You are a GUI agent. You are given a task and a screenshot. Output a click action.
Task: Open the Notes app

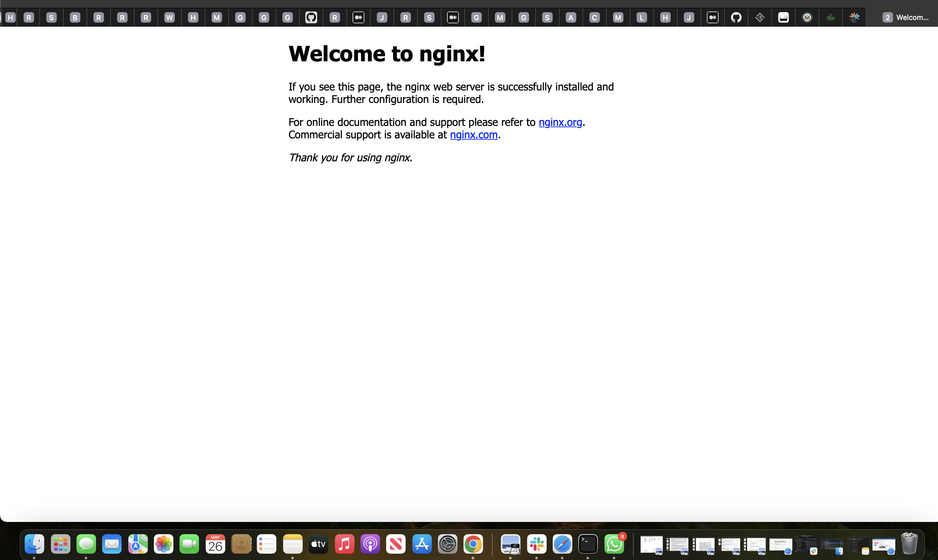293,544
